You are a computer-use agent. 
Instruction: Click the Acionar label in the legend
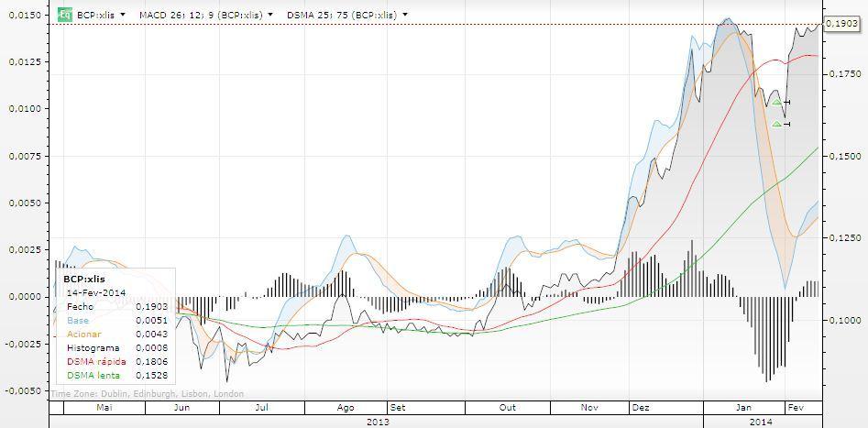coord(83,334)
